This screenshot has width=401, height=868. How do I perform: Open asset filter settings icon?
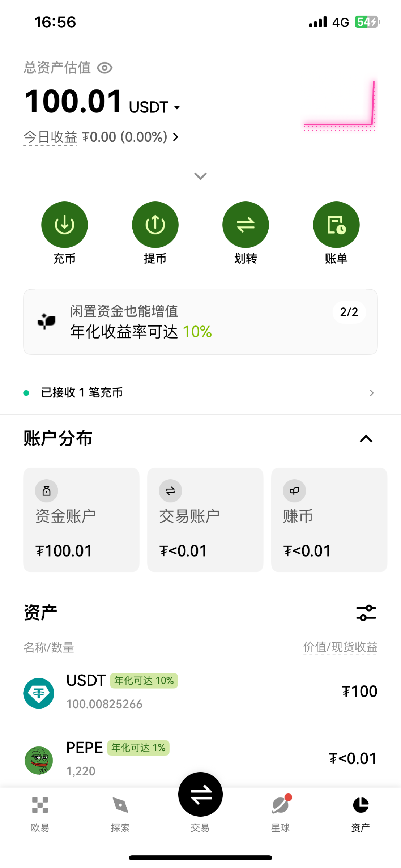366,613
